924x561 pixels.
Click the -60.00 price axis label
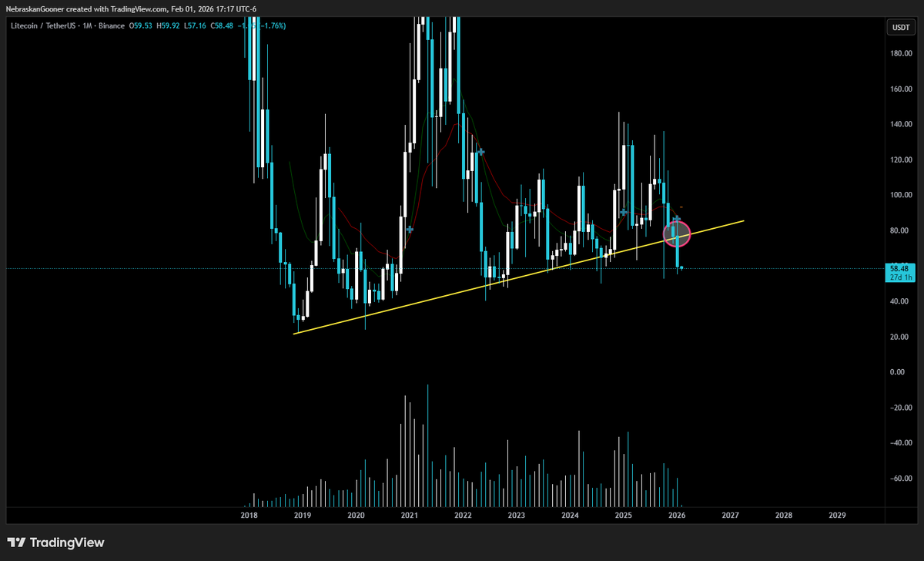902,479
